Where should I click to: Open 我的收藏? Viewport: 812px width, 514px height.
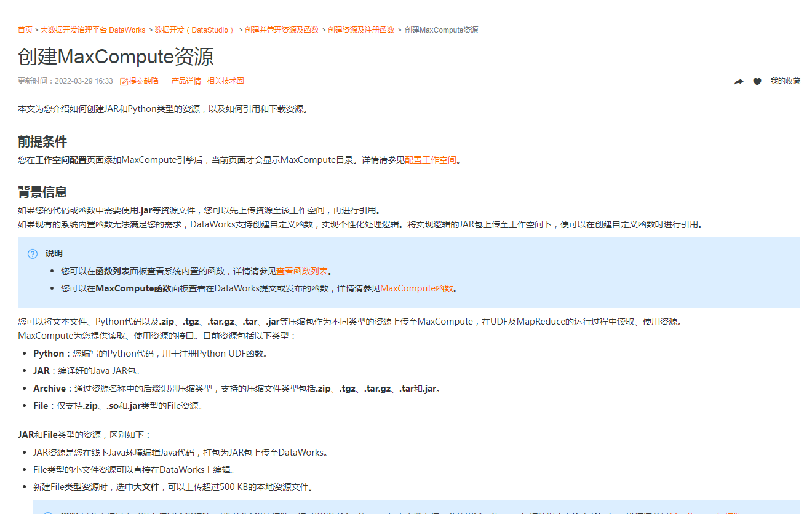[x=786, y=81]
